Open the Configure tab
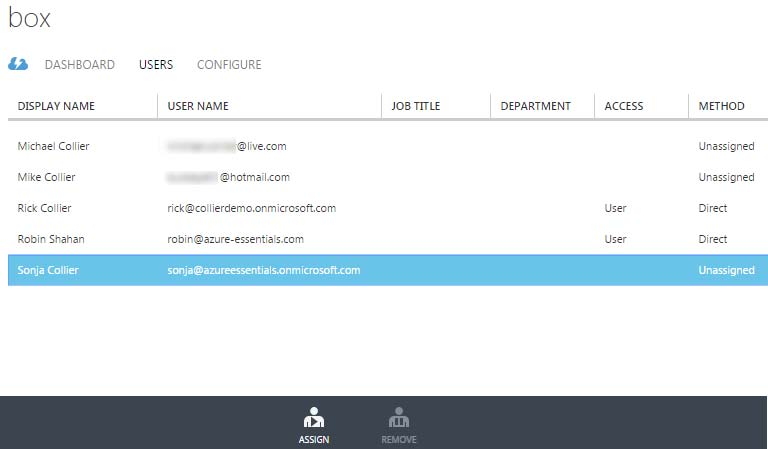 click(x=229, y=65)
